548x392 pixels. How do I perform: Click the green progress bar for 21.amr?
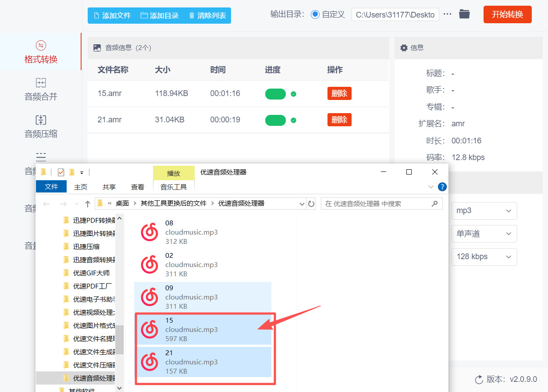tap(275, 120)
